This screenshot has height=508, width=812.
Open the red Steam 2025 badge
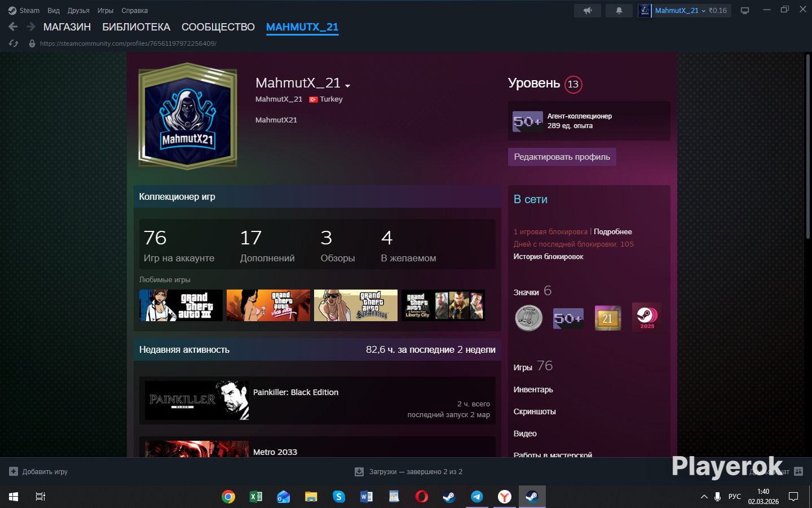pos(647,318)
